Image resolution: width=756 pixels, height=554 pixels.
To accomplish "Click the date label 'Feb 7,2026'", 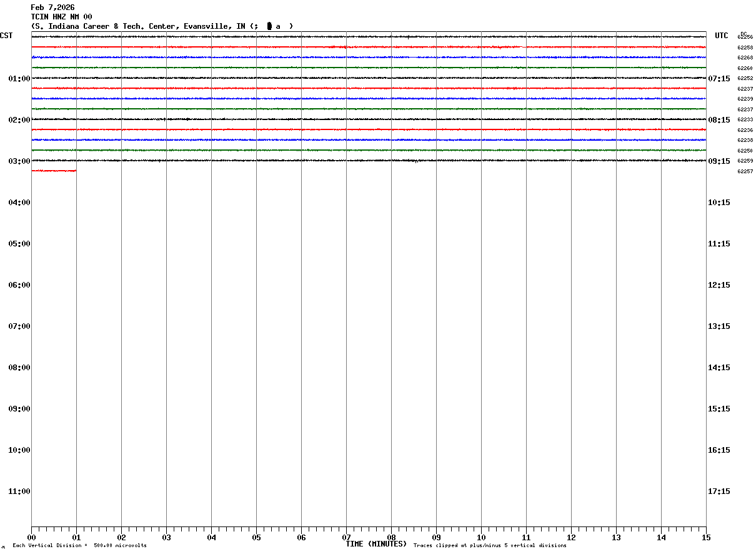I will [52, 8].
